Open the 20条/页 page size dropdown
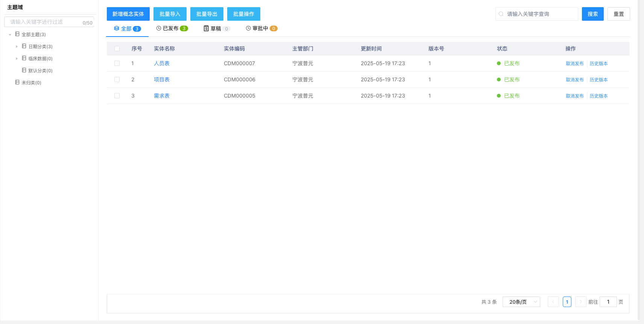 pos(521,302)
